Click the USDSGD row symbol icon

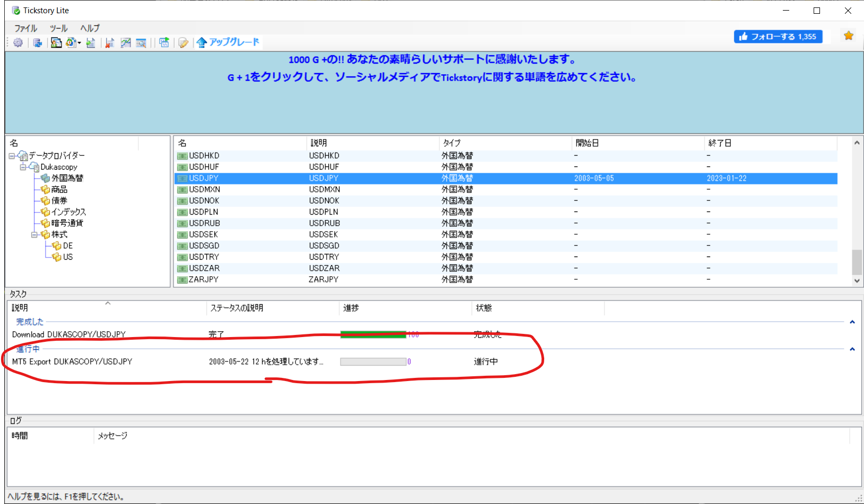182,246
